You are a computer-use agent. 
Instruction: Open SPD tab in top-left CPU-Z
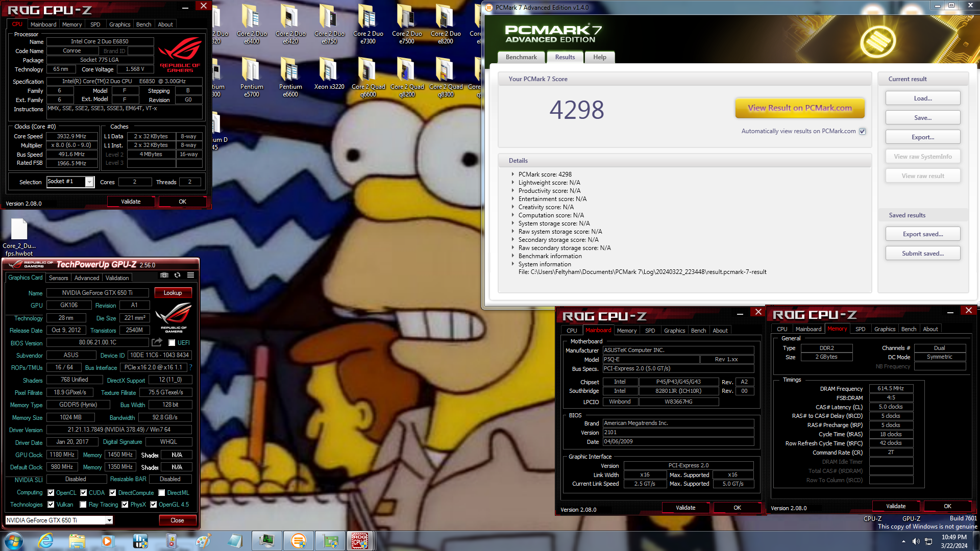95,24
